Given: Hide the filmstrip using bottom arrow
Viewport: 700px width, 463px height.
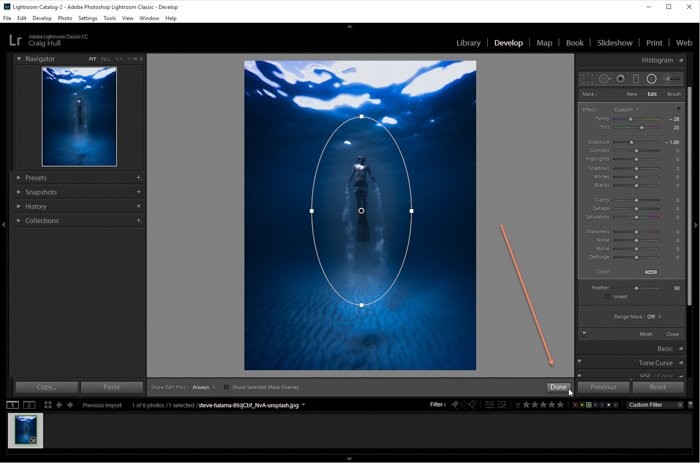Looking at the screenshot, I should (x=350, y=459).
